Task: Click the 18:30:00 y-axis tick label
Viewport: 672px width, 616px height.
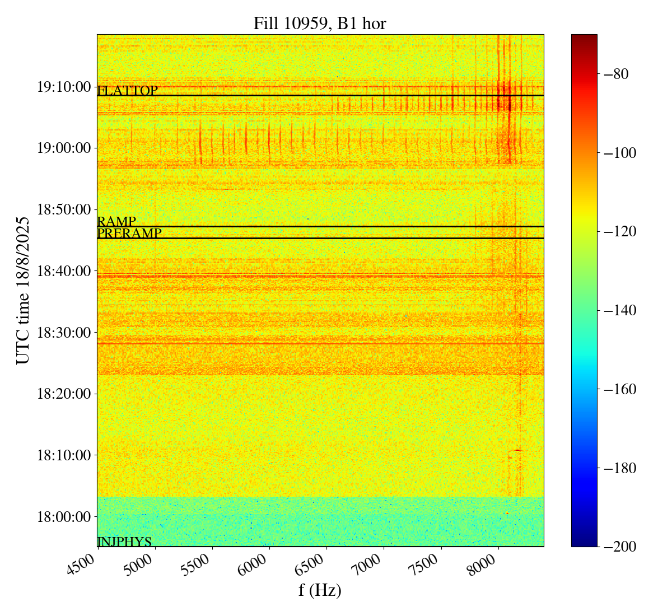Action: 63,332
